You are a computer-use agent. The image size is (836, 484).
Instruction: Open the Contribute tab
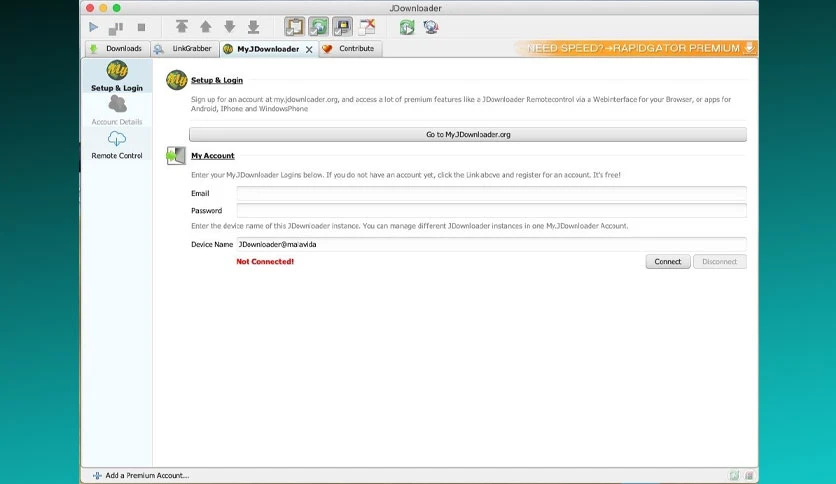pos(350,49)
